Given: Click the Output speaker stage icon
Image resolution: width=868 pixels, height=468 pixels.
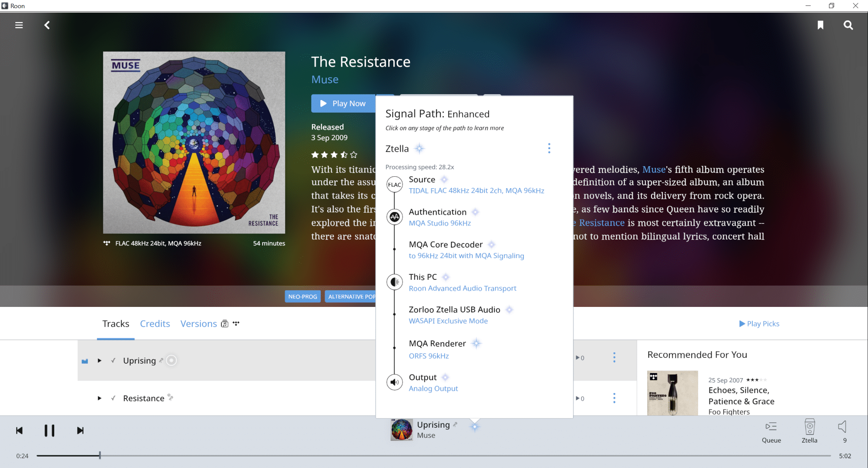Looking at the screenshot, I should pyautogui.click(x=395, y=382).
